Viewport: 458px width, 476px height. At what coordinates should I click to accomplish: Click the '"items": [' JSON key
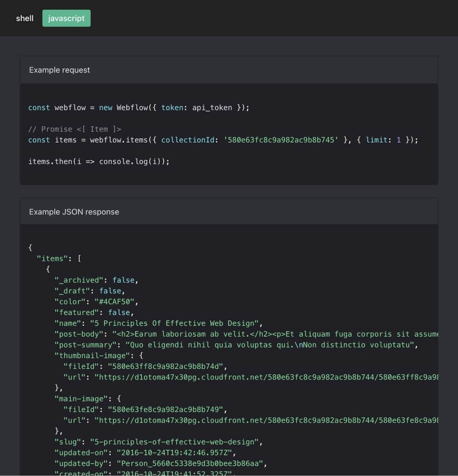[x=59, y=258]
